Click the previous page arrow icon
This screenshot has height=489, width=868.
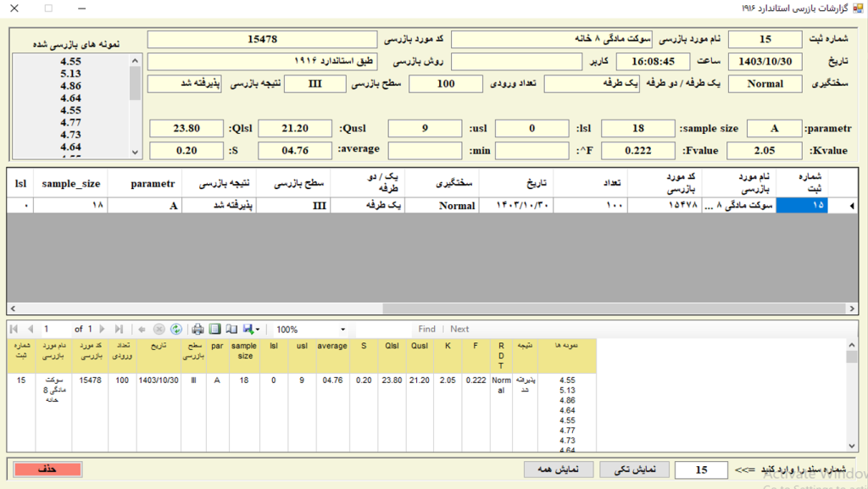tap(30, 329)
